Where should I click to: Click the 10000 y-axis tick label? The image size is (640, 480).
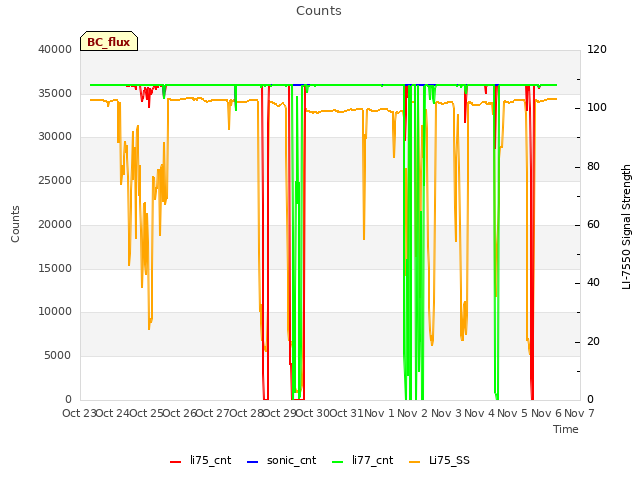pyautogui.click(x=55, y=312)
